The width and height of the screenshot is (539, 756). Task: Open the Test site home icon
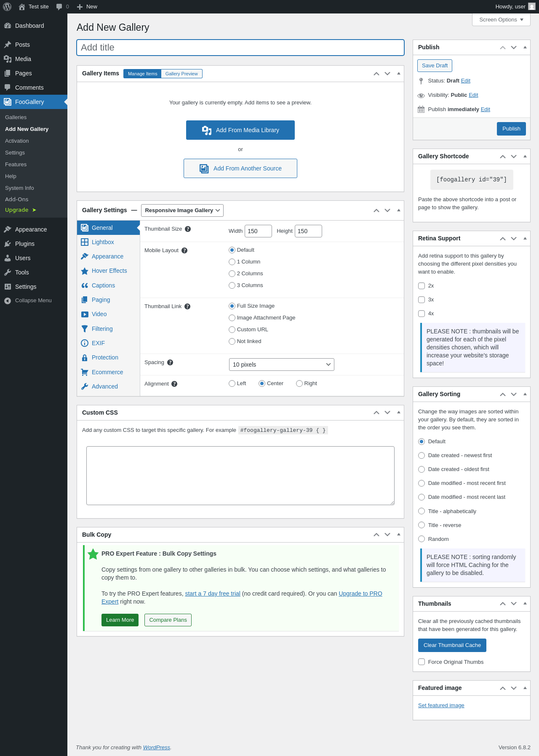coord(22,7)
